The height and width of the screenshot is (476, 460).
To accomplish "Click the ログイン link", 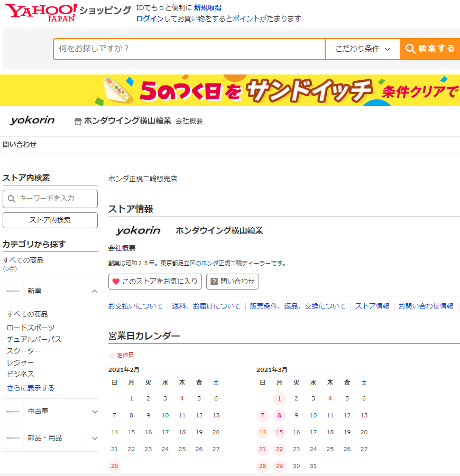I will (x=150, y=18).
